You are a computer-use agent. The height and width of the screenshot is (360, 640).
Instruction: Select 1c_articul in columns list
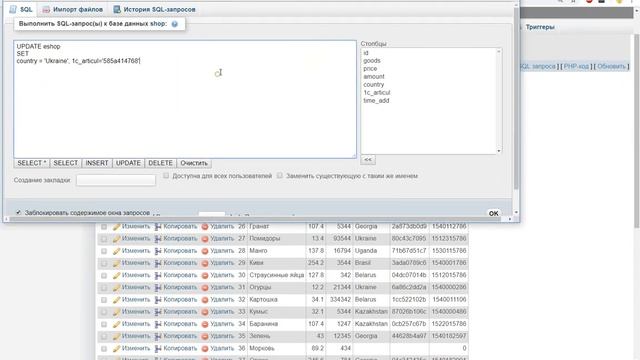(377, 93)
